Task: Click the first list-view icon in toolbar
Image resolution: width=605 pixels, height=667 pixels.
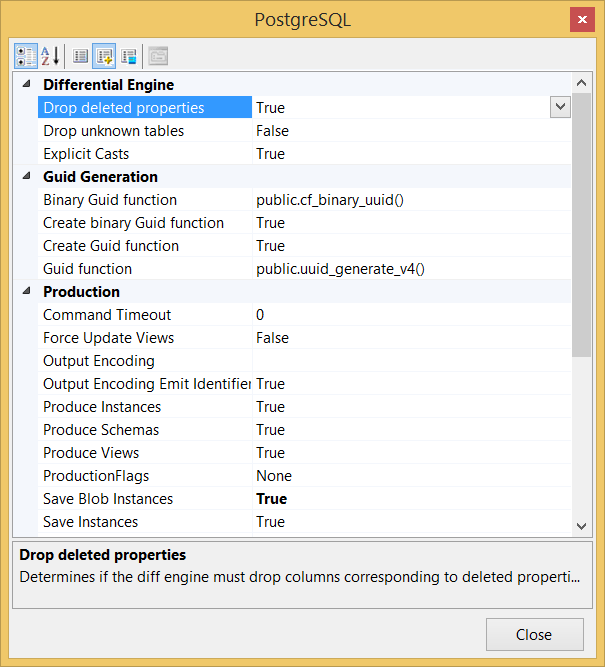Action: (x=81, y=55)
